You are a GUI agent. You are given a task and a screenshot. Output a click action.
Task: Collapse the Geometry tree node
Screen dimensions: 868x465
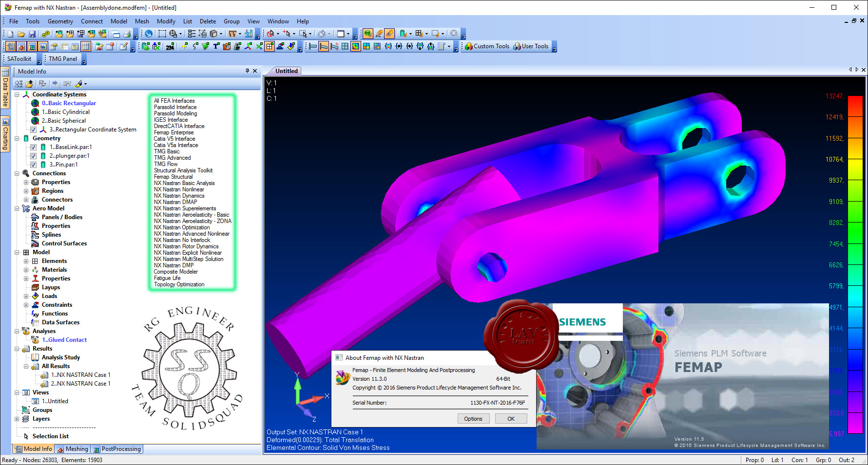click(17, 138)
